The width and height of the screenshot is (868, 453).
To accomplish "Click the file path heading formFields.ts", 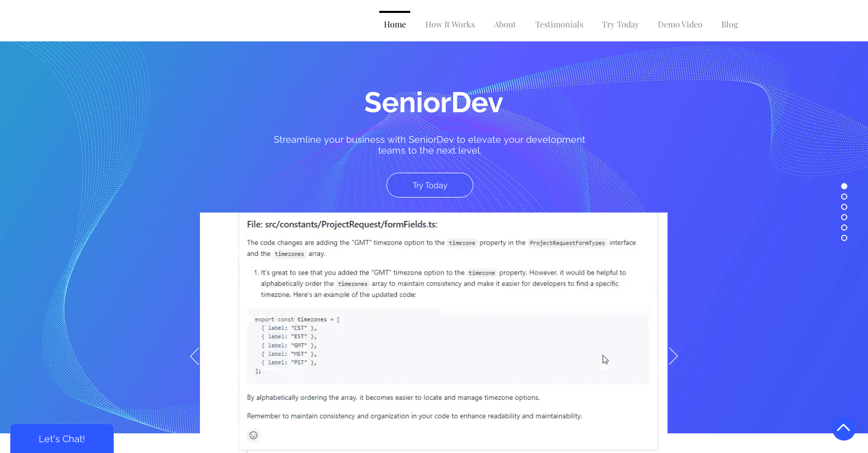I will pos(342,224).
